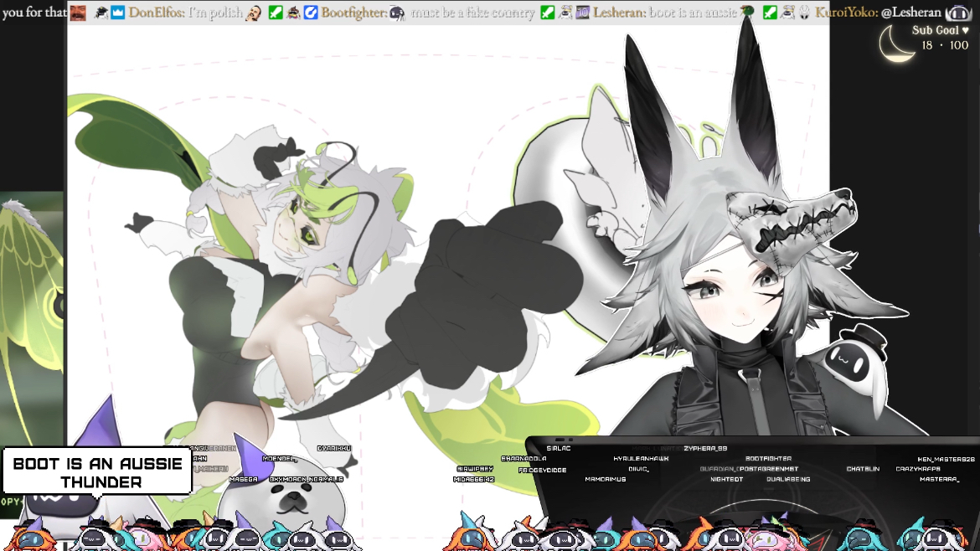This screenshot has height=551, width=980.
Task: Click the 'must be a fake country' message
Action: [472, 12]
